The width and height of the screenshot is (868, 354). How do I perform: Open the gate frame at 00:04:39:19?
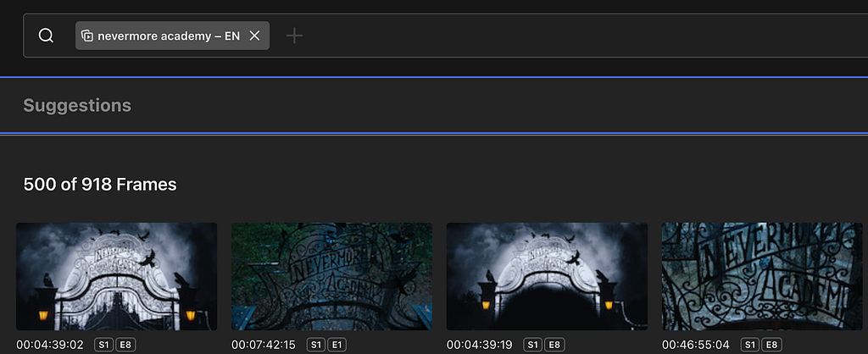547,277
